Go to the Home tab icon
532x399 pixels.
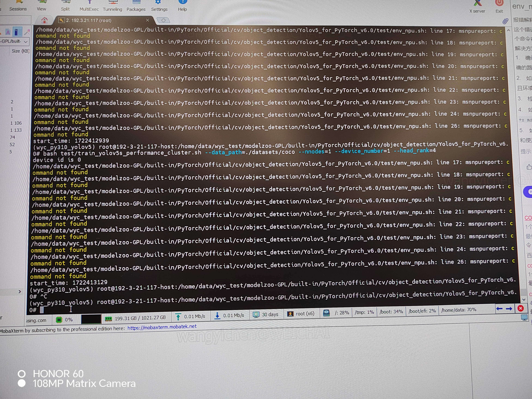tap(45, 20)
